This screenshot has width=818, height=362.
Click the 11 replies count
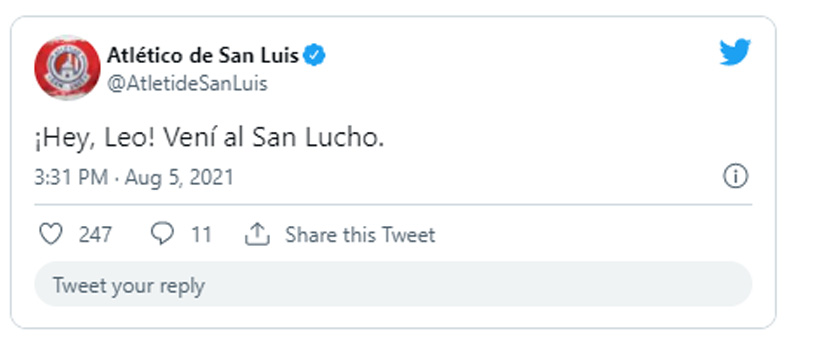pyautogui.click(x=201, y=235)
